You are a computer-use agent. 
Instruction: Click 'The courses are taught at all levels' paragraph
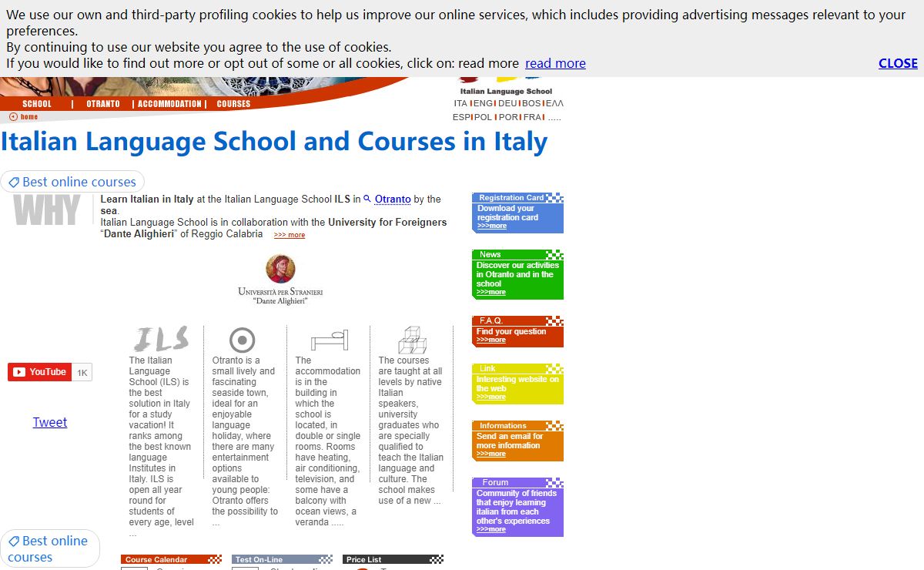[x=411, y=430]
